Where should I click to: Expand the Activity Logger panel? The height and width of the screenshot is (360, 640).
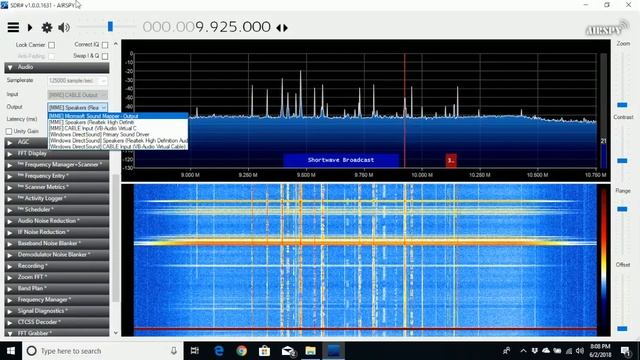pyautogui.click(x=57, y=199)
